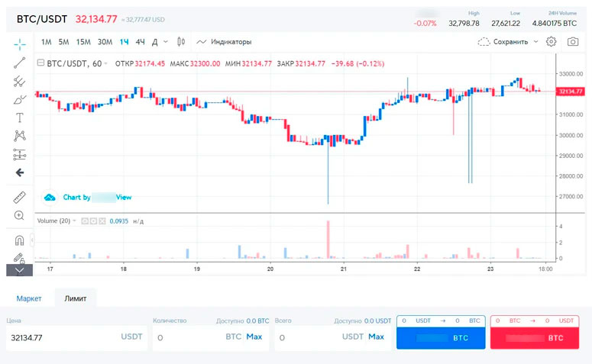Activate the zoom in tool
The width and height of the screenshot is (592, 364).
19,215
